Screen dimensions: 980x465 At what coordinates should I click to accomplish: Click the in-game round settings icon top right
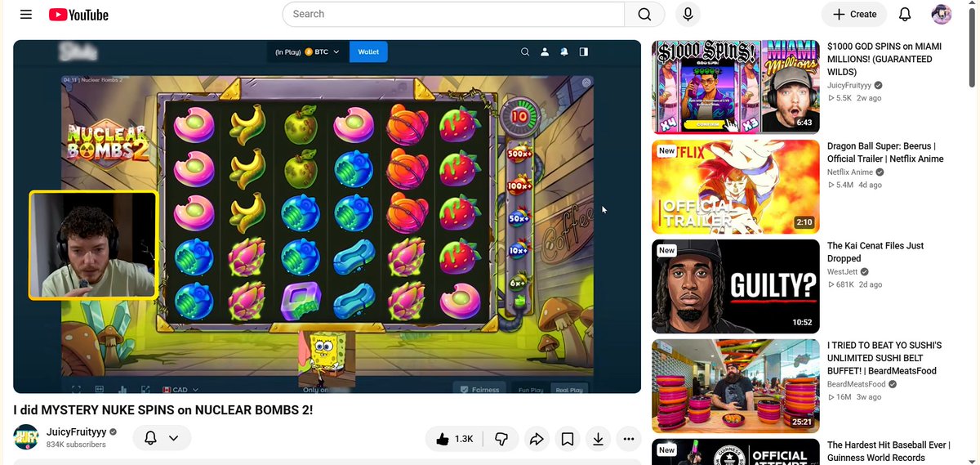pos(586,83)
